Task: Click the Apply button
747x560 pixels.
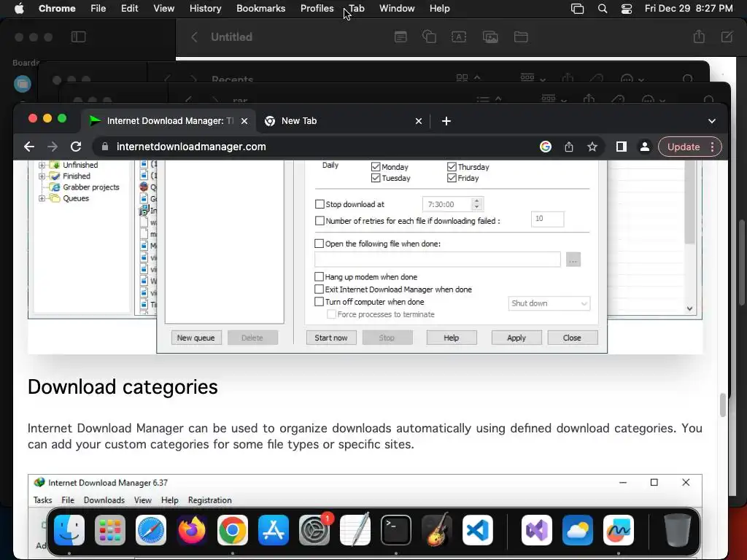Action: tap(516, 338)
